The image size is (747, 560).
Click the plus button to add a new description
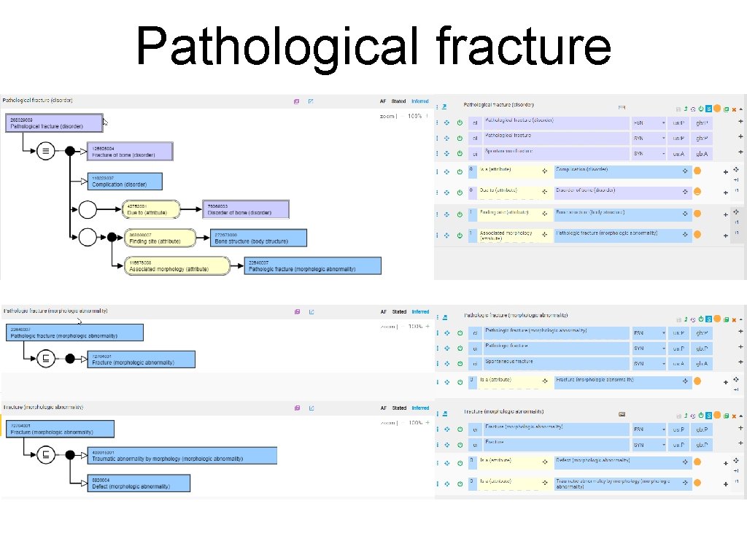point(739,122)
